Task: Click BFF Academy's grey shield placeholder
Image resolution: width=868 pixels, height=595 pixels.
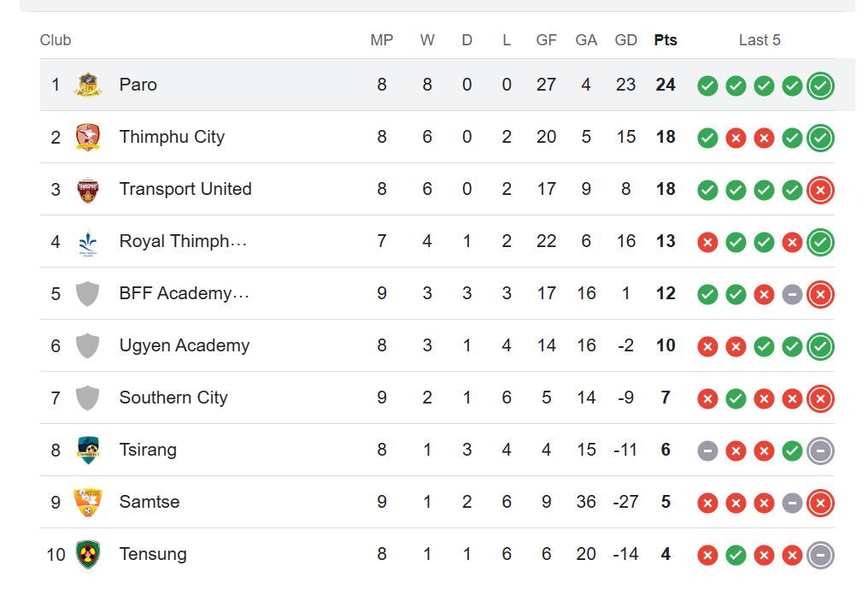Action: pyautogui.click(x=87, y=293)
